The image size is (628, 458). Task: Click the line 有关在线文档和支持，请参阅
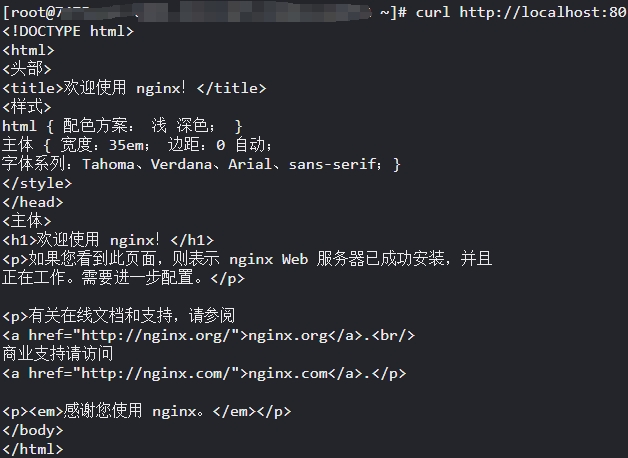point(118,316)
